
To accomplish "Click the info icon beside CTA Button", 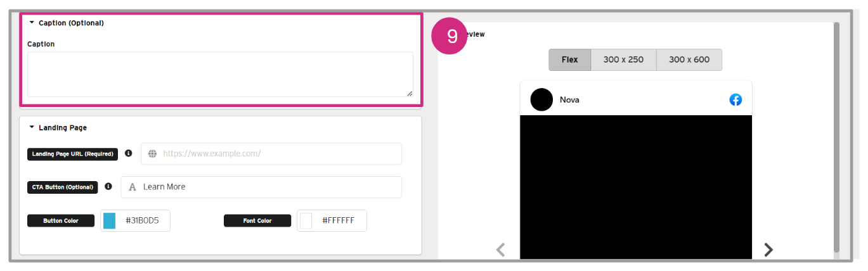I will (x=108, y=187).
